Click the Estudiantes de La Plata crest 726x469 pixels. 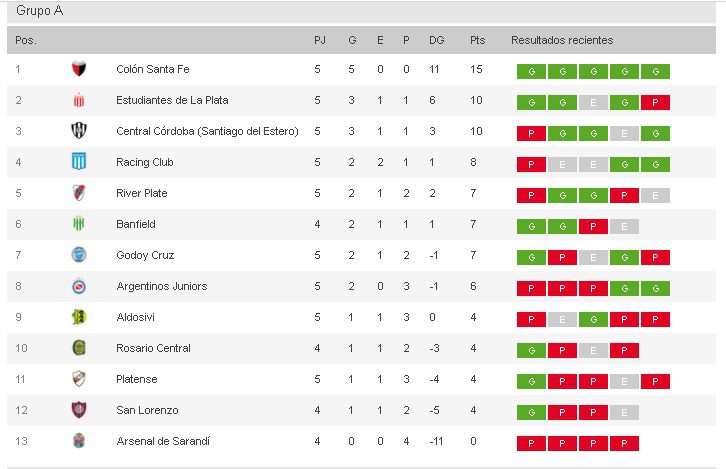click(x=79, y=101)
